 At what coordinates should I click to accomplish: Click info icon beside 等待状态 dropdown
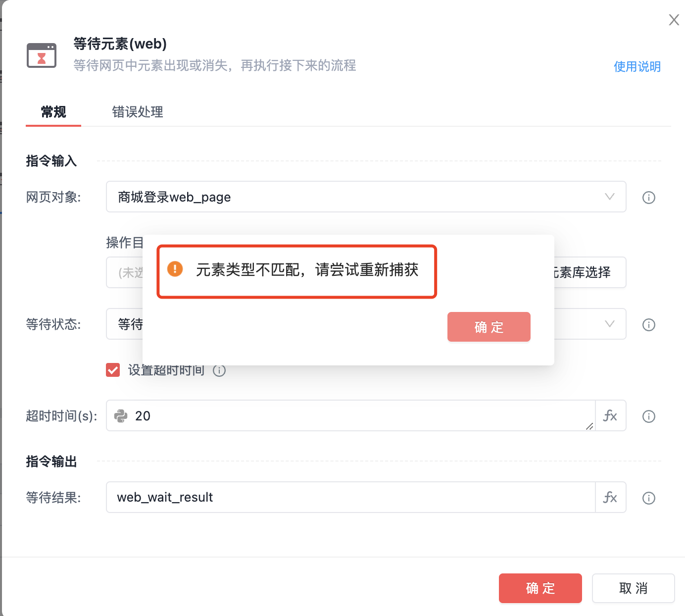tap(648, 325)
